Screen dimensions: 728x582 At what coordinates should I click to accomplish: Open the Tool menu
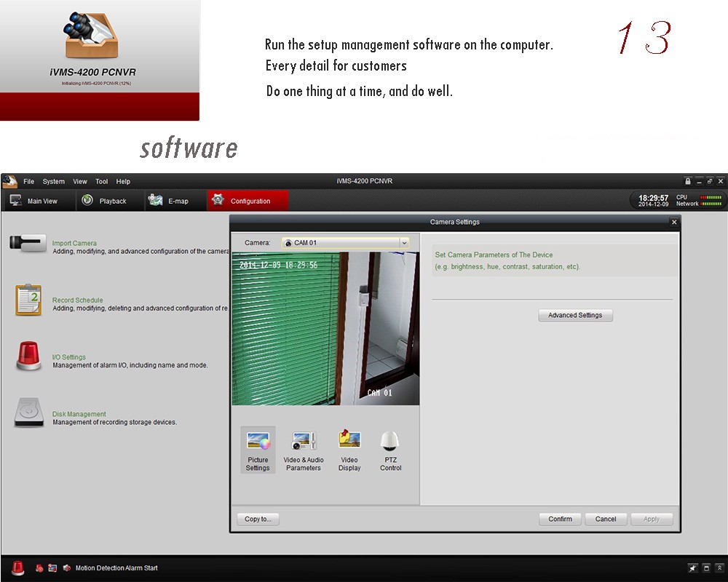[x=101, y=182]
